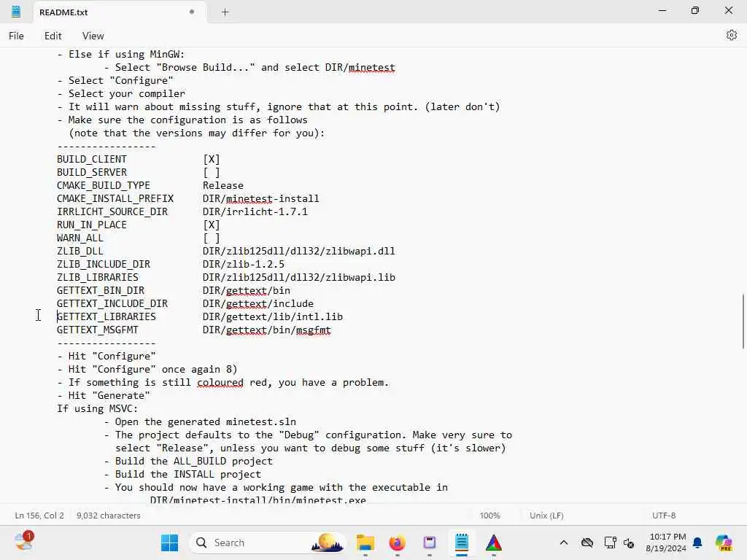Switch to Notepad taskbar icon

pos(461,542)
